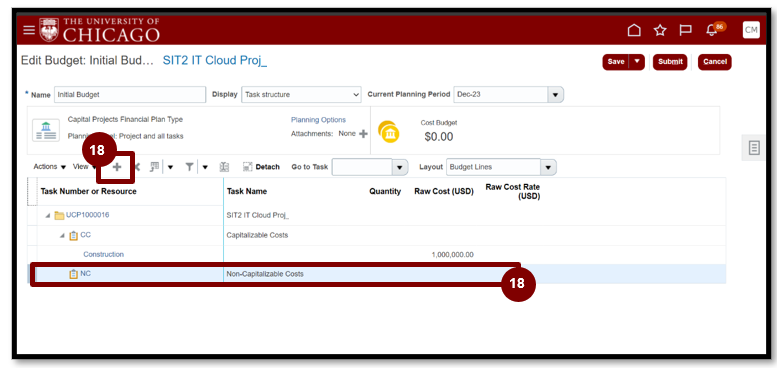Collapse the UCP1000016 project node
This screenshot has width=777, height=368.
point(49,215)
